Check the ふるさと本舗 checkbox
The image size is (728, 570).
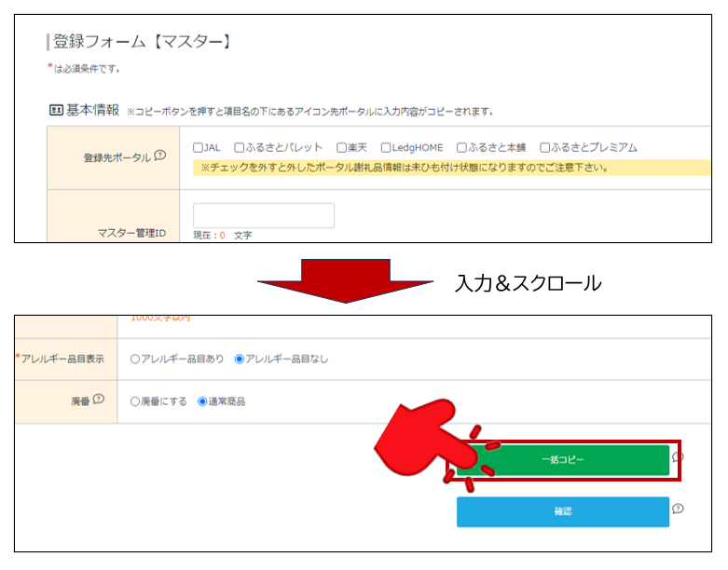coord(462,147)
